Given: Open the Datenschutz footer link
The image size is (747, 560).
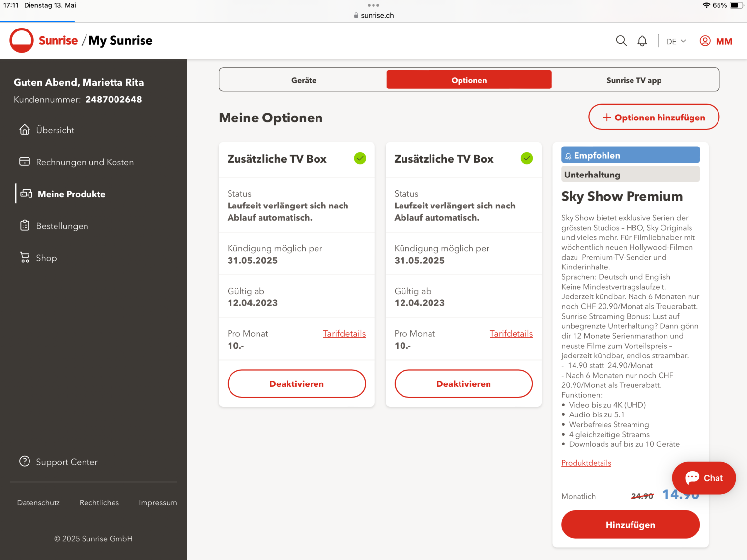Looking at the screenshot, I should click(x=38, y=503).
